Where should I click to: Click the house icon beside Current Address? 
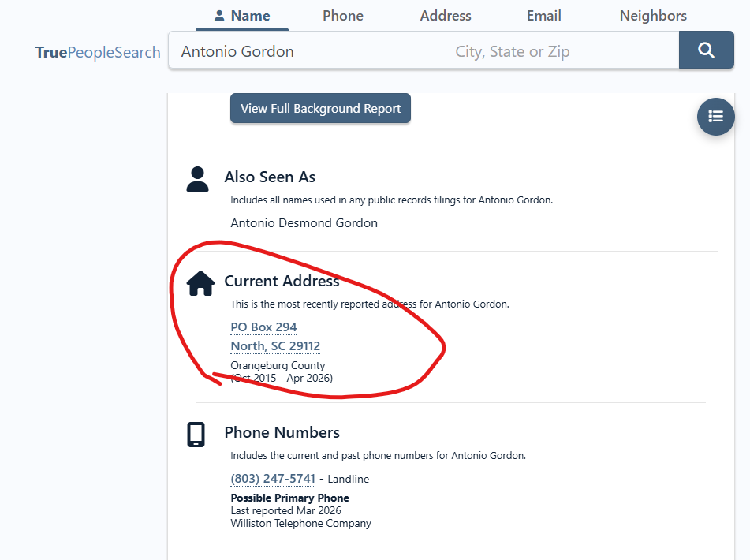[200, 282]
